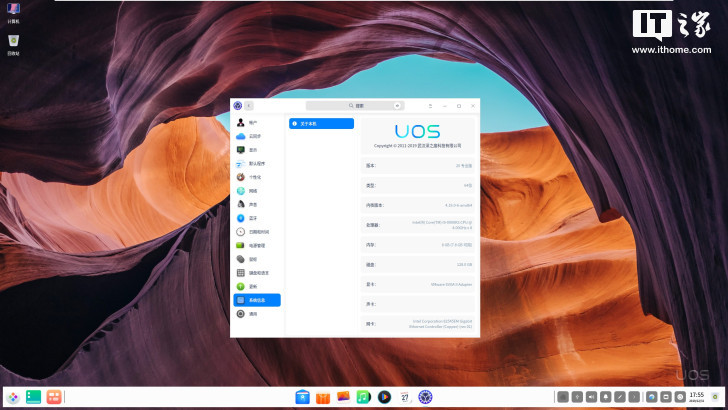728x410 pixels.
Task: Click the search (搜索) field in settings
Action: [355, 106]
